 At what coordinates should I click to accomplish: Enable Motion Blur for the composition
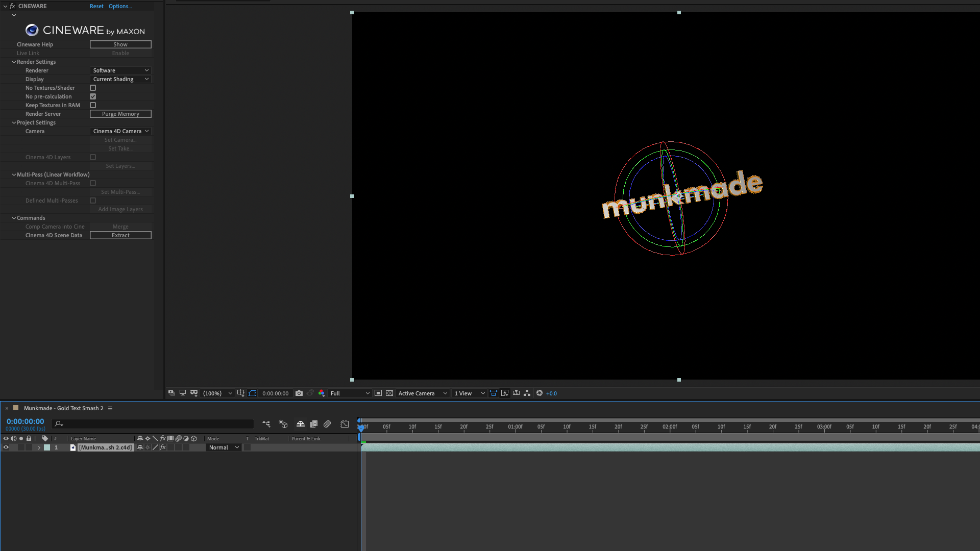(327, 424)
